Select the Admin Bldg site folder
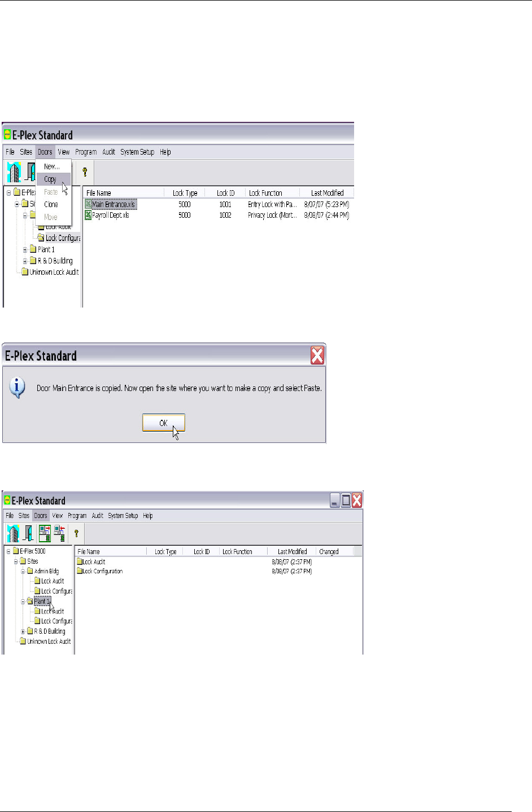 tap(43, 572)
